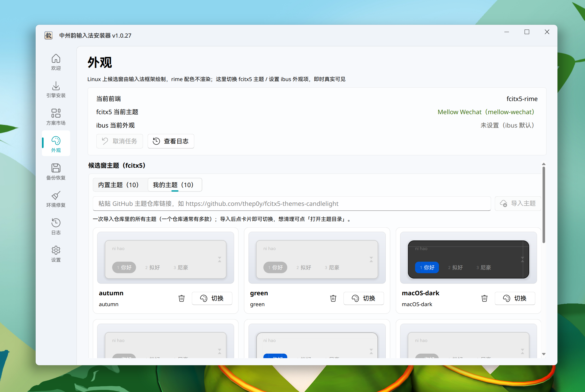The width and height of the screenshot is (585, 392).
Task: Click the fcitx5-rime frontend value
Action: (522, 99)
